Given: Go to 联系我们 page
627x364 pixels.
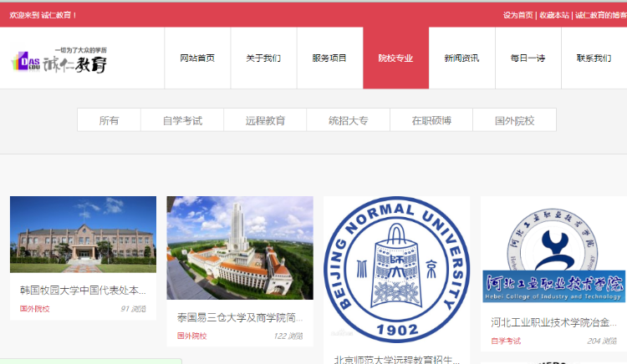Looking at the screenshot, I should (594, 58).
